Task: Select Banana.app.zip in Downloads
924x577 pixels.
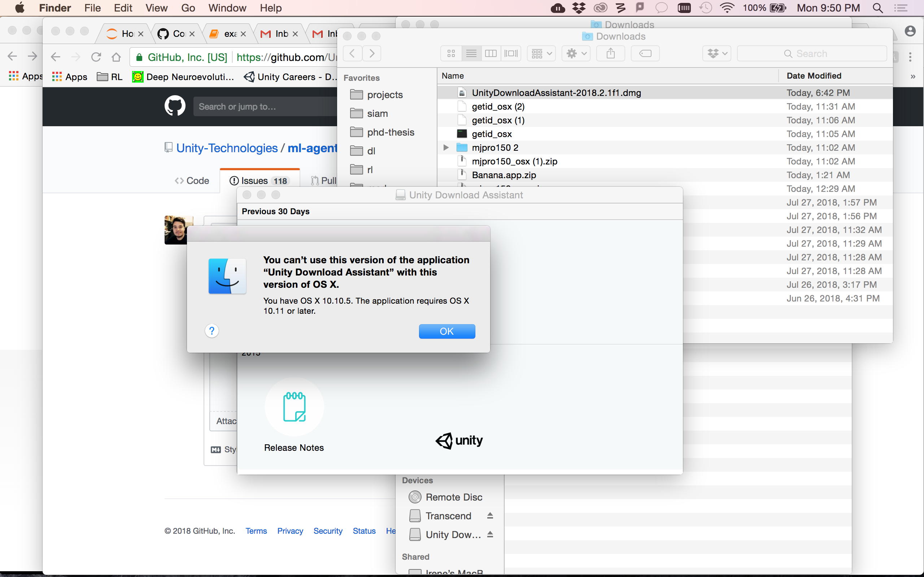Action: (504, 175)
